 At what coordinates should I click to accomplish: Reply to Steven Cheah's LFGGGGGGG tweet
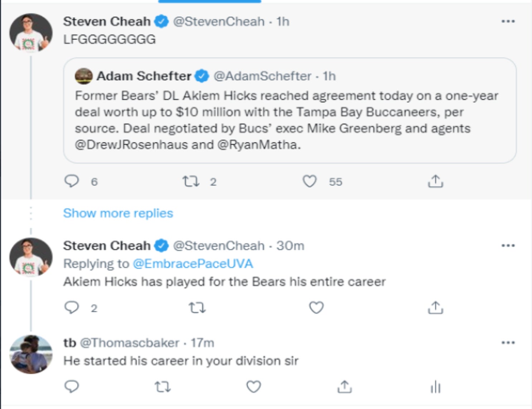[72, 181]
